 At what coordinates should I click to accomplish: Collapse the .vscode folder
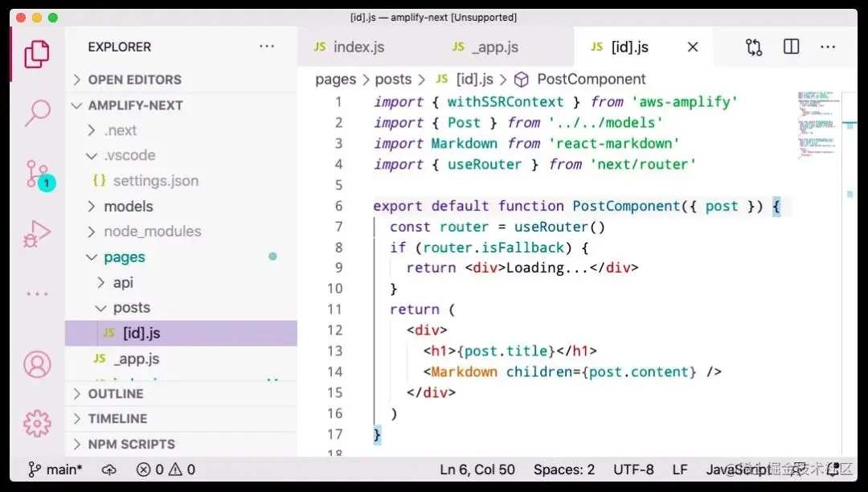pyautogui.click(x=181, y=155)
